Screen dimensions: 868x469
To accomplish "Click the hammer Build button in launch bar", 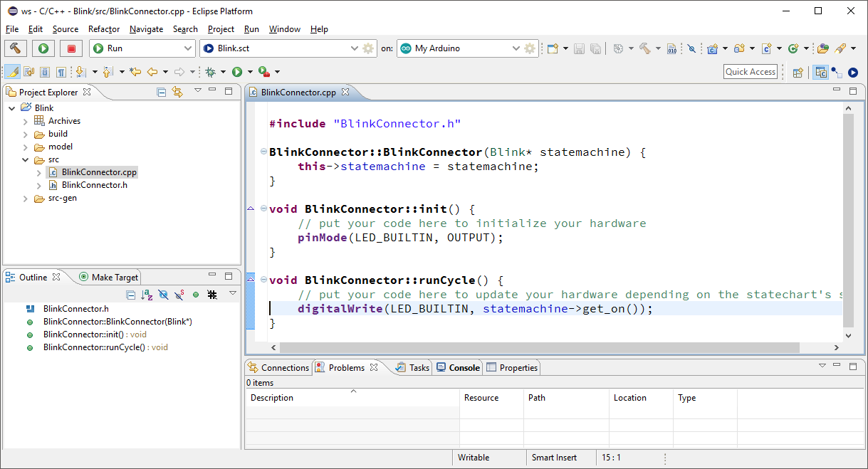I will (x=16, y=48).
